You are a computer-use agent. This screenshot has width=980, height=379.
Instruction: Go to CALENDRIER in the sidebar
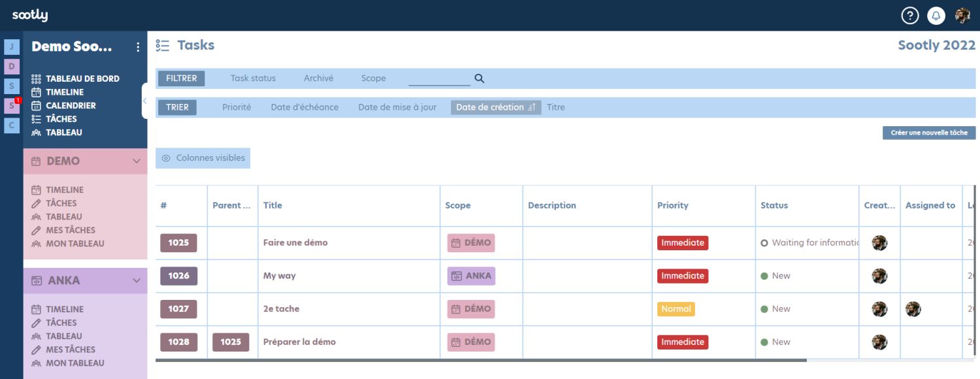point(71,105)
